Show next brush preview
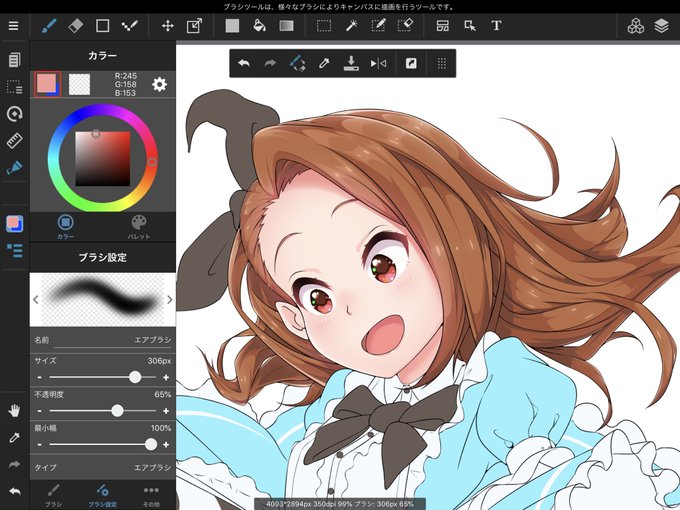680x510 pixels. point(170,299)
